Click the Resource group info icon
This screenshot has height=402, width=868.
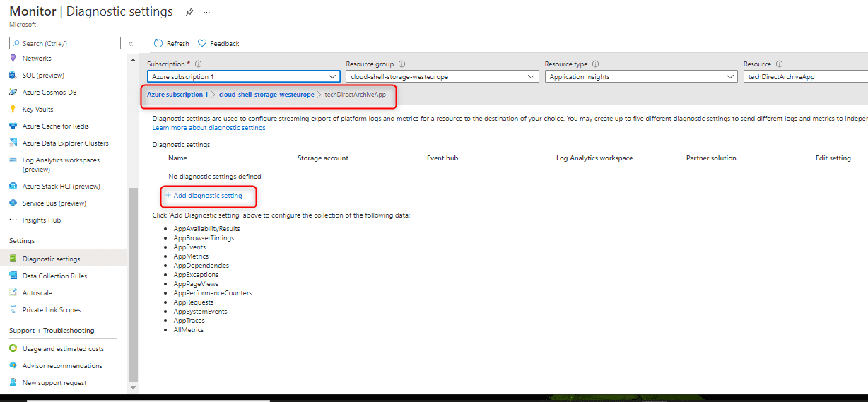(x=401, y=64)
